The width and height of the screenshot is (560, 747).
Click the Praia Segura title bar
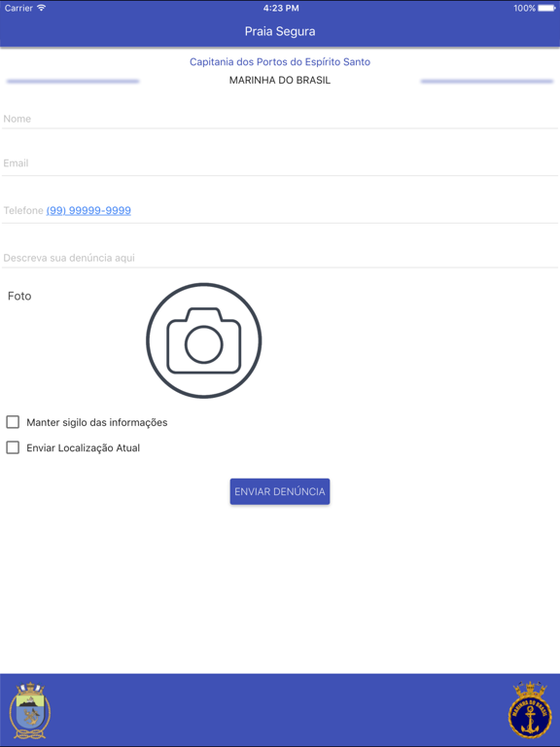pos(280,31)
